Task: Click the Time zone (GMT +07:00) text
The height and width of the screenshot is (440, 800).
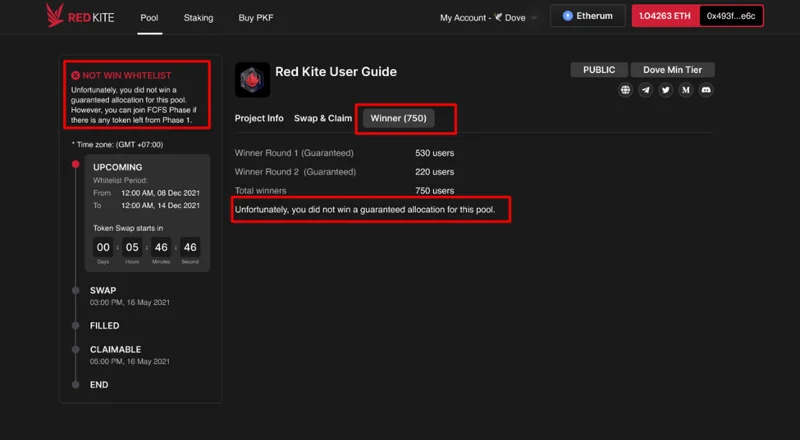Action: [x=117, y=145]
